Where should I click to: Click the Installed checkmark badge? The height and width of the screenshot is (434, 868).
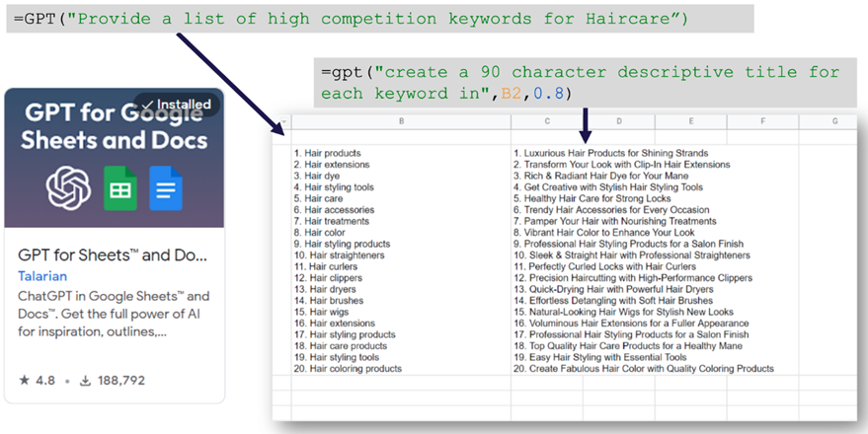(177, 105)
